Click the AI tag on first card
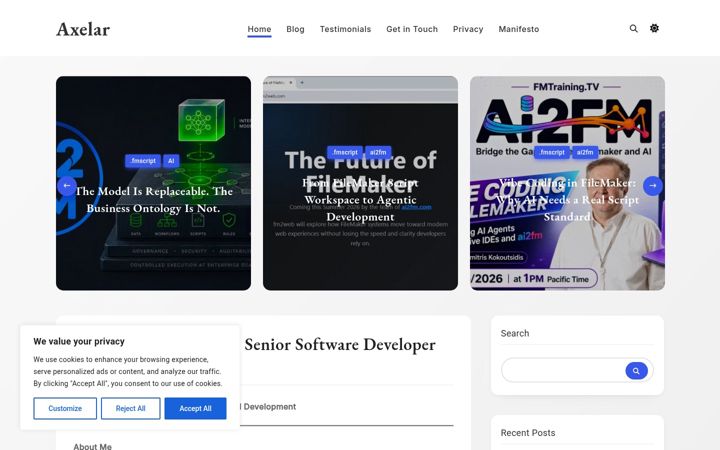Image resolution: width=720 pixels, height=450 pixels. (x=171, y=161)
